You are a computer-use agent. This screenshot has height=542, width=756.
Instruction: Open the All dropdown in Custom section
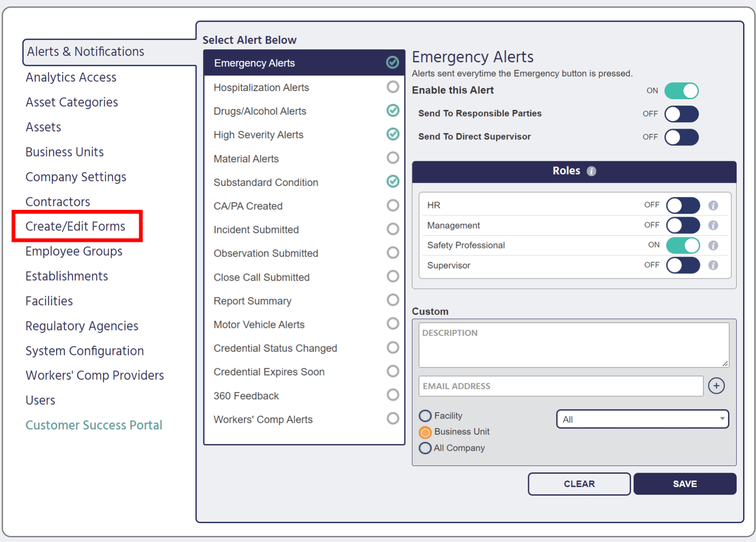[642, 419]
